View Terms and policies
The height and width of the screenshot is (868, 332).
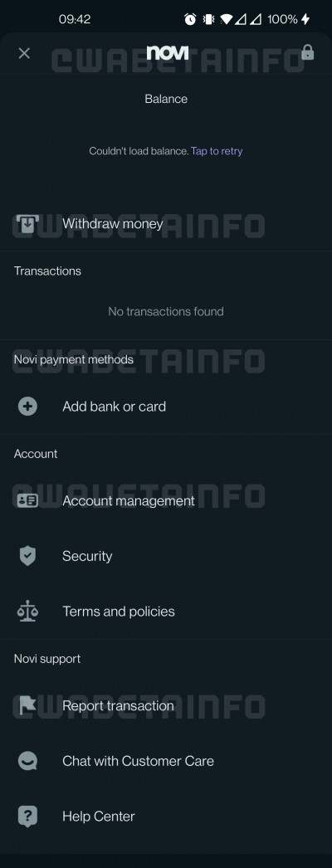pyautogui.click(x=166, y=611)
